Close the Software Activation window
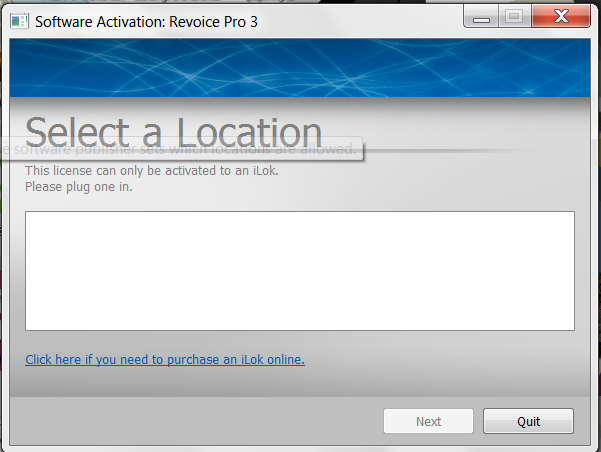The image size is (601, 452). coord(561,16)
